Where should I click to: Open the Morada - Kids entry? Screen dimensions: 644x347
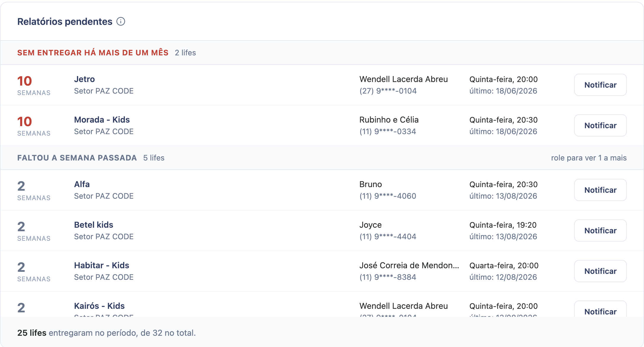point(102,120)
